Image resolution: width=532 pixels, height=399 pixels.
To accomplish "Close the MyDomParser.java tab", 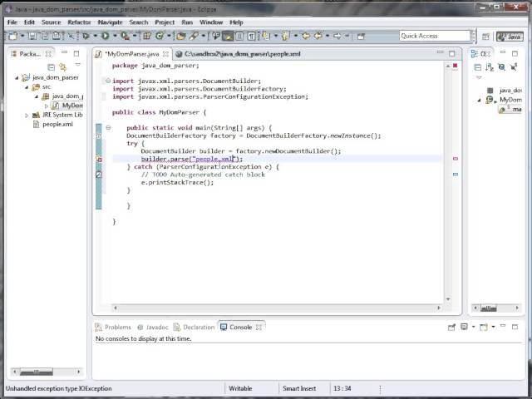I will click(165, 54).
